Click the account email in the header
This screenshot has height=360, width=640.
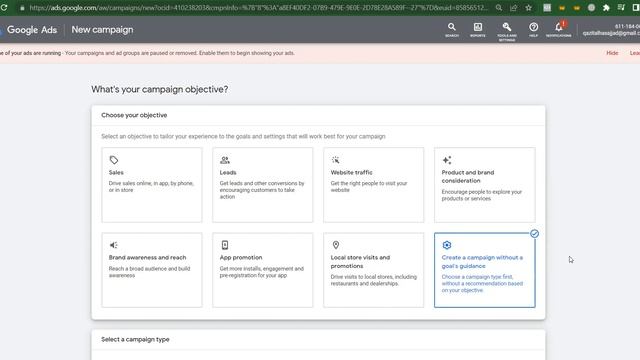pos(611,33)
